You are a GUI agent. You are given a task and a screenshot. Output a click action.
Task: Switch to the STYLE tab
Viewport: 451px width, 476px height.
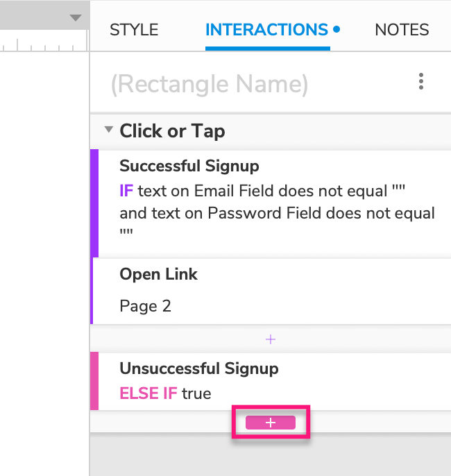(134, 30)
